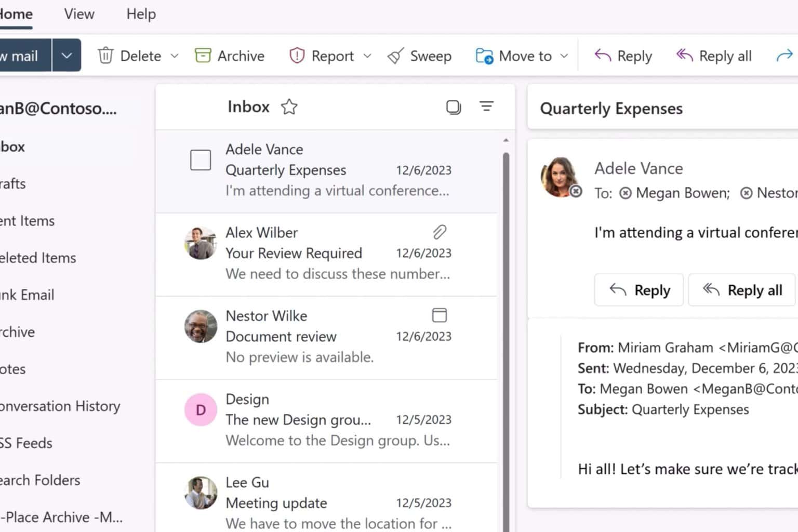Switch to the View tab

pyautogui.click(x=78, y=14)
